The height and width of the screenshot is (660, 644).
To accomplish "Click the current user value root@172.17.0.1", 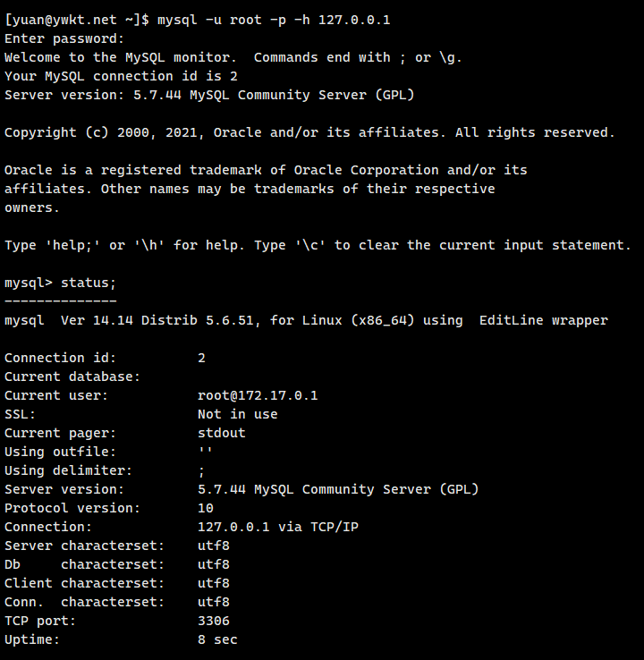I will pos(258,395).
